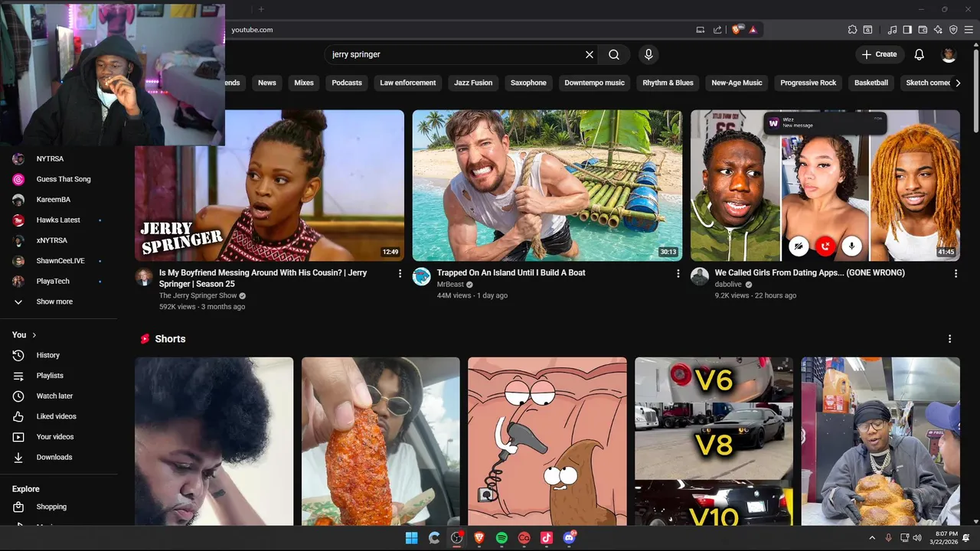Open more options for dabolive video
Screen dimensions: 980x551
(x=955, y=273)
